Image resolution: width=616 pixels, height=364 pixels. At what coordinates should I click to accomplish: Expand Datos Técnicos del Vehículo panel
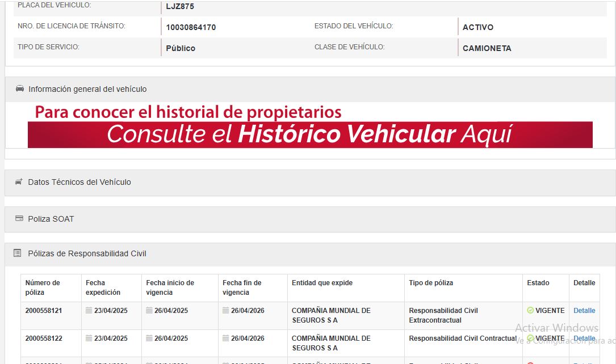click(79, 182)
